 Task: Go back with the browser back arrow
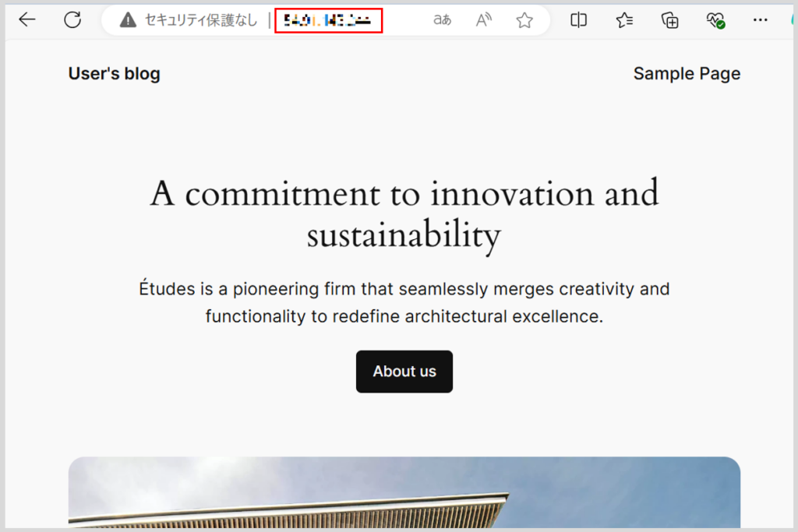pyautogui.click(x=27, y=19)
